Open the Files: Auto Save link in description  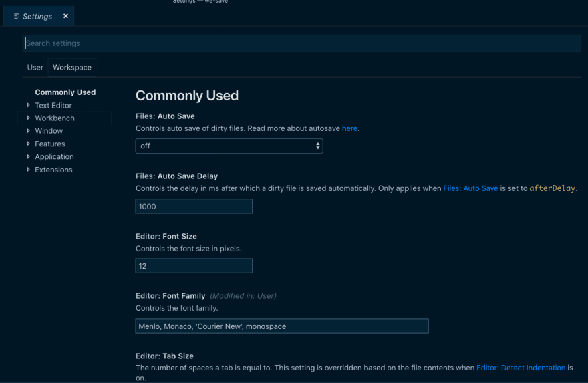click(x=470, y=188)
